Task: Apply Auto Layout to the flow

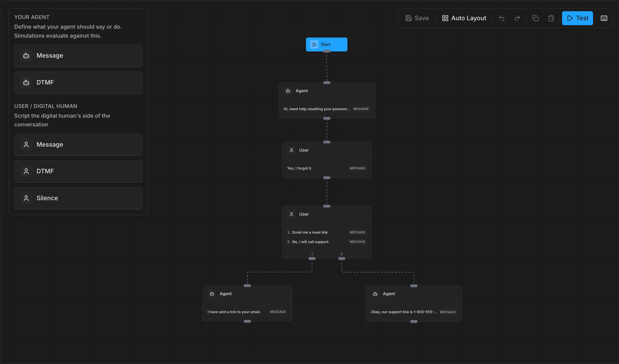Action: [464, 18]
